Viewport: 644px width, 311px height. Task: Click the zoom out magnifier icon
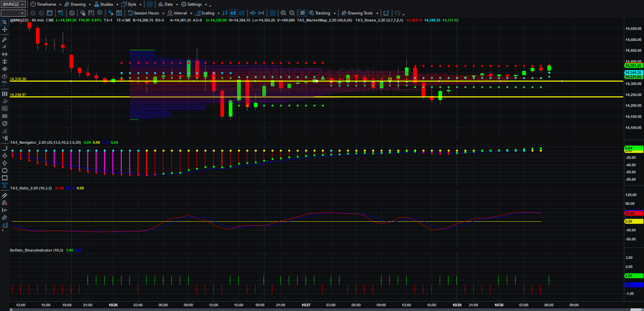[x=292, y=13]
